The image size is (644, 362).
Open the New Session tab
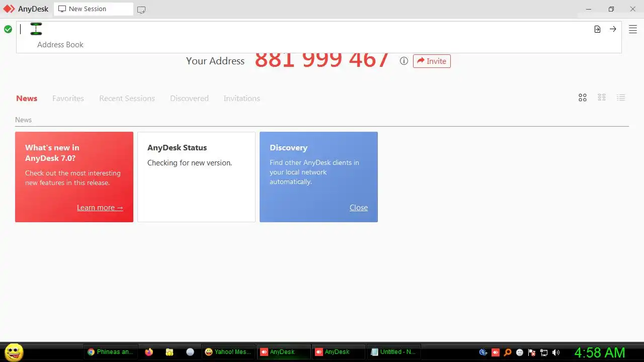[94, 9]
